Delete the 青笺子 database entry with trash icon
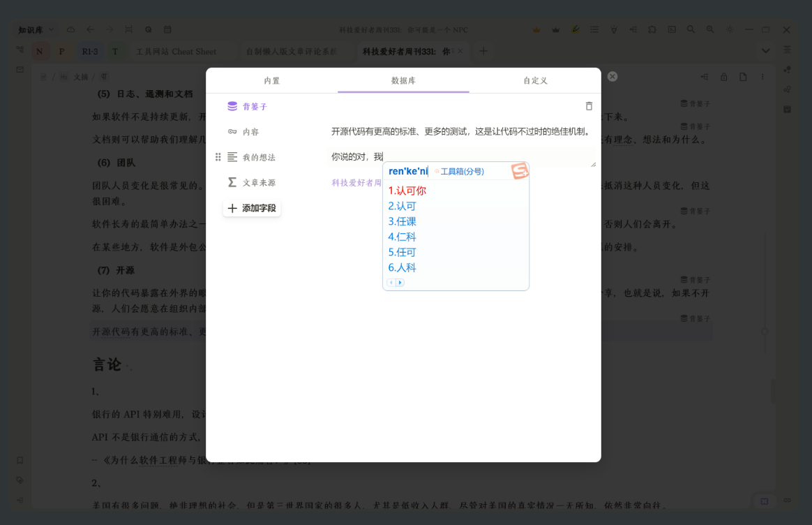812x525 pixels. tap(589, 106)
